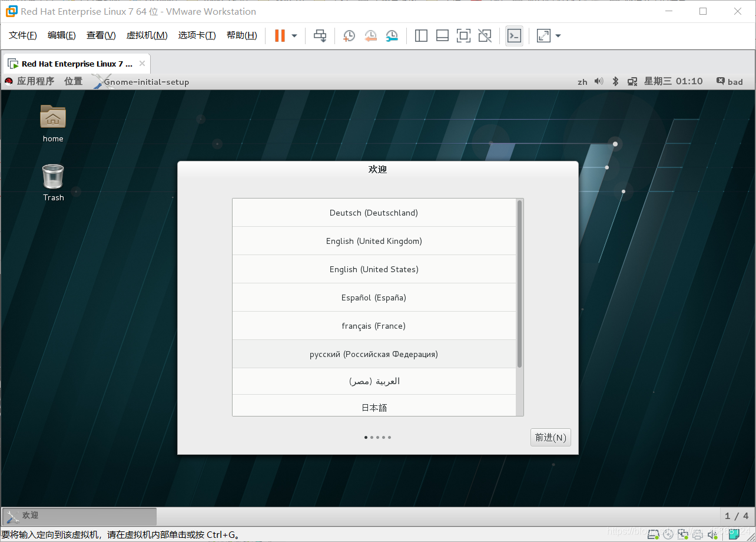Select العربية (مصر) language

374,381
